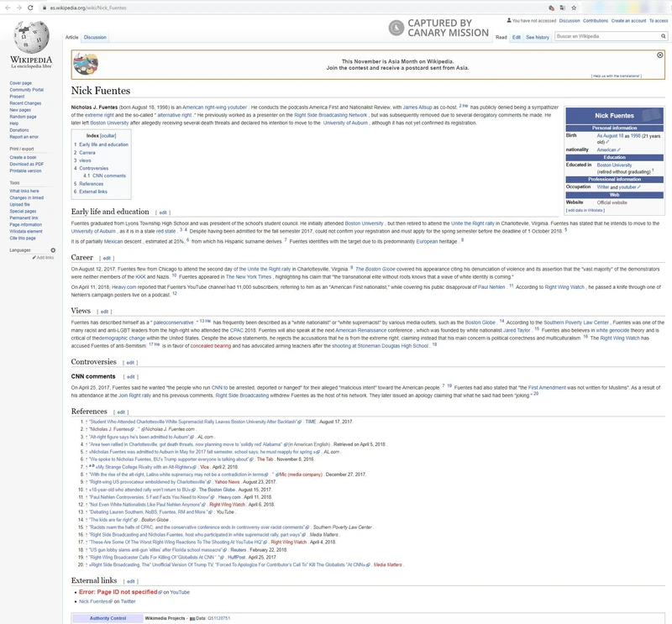672x624 pixels.
Task: Open Official website link in infobox
Action: pyautogui.click(x=612, y=202)
